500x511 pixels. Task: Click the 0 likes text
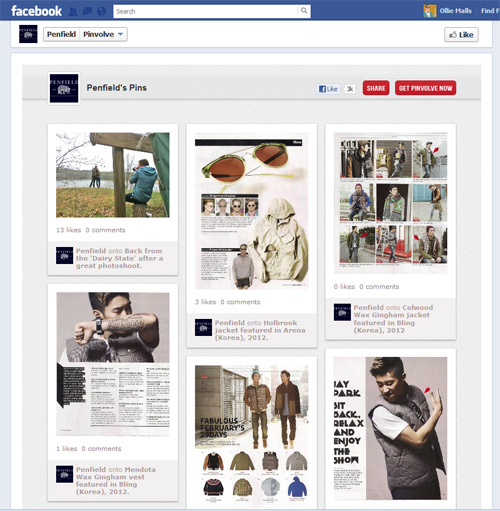[344, 287]
